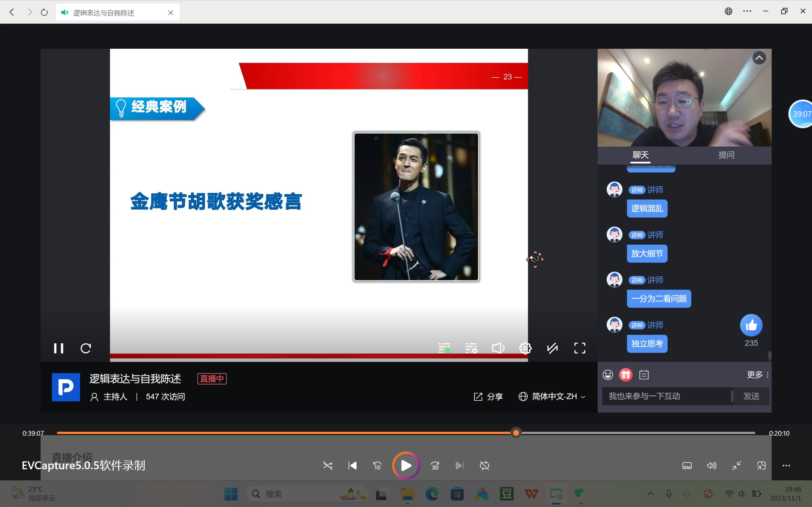Image resolution: width=812 pixels, height=507 pixels.
Task: Open the emoji picker in chat
Action: click(x=608, y=375)
